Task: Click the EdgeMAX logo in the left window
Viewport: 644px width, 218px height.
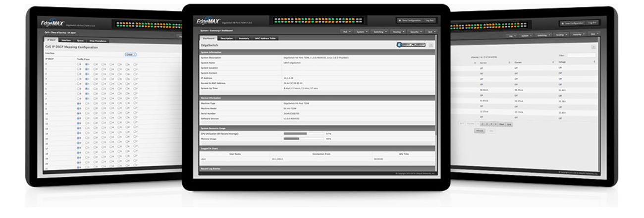Action: pos(52,23)
